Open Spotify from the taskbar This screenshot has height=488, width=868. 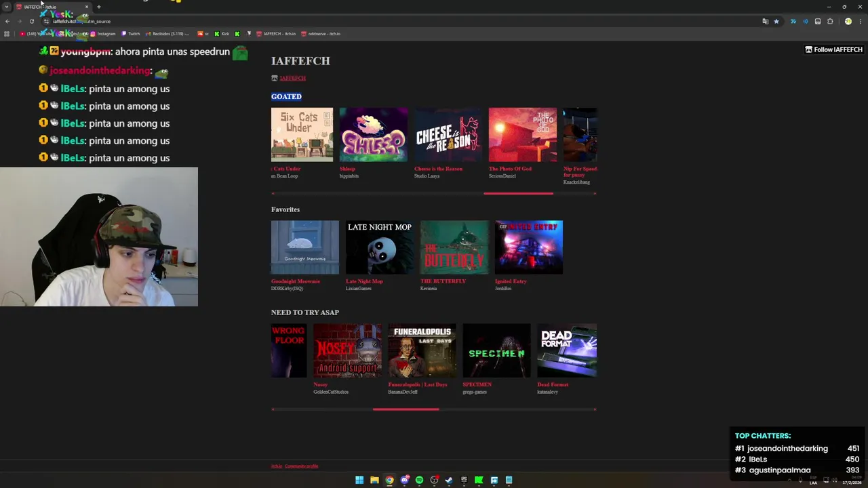coord(419,480)
